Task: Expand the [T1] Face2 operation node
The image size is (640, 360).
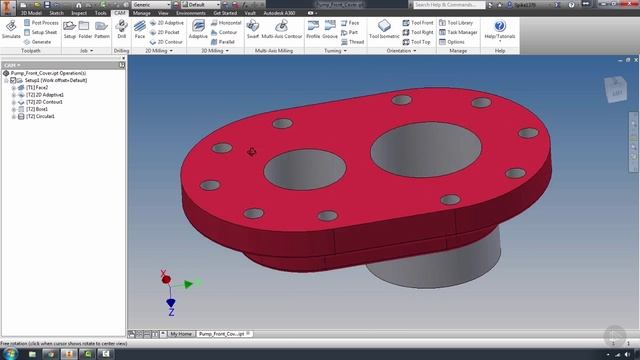Action: (x=13, y=88)
